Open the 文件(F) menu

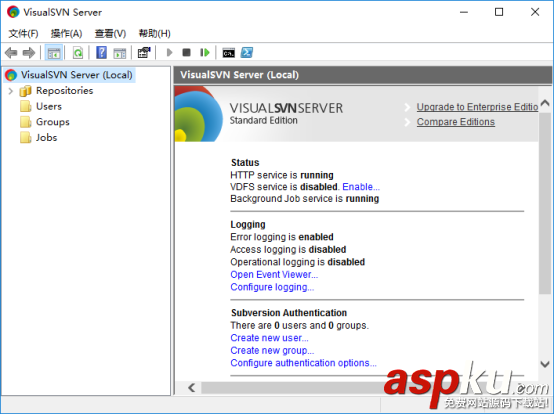23,34
